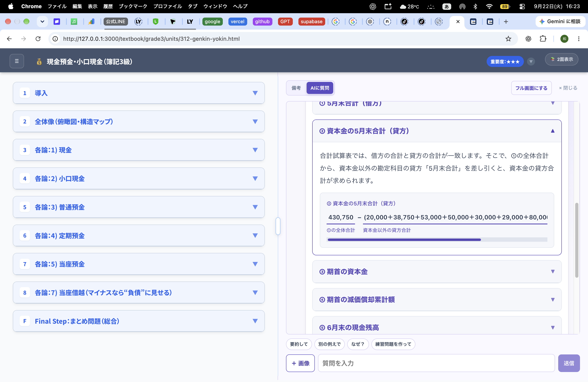Click the 要約して suggestion chip
Image resolution: width=588 pixels, height=382 pixels.
click(x=299, y=344)
